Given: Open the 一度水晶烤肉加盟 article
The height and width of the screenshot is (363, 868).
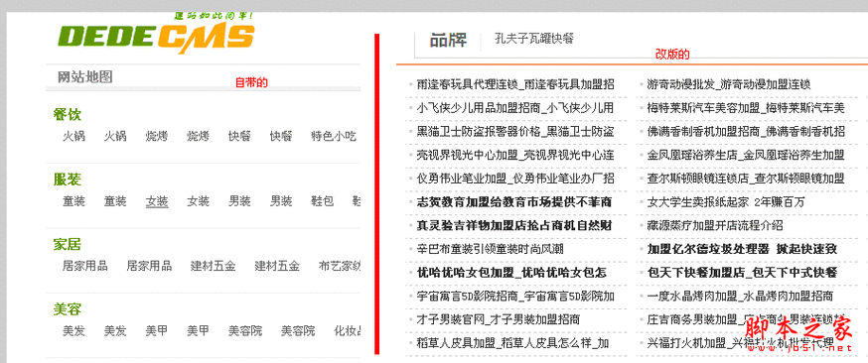Looking at the screenshot, I should [740, 297].
